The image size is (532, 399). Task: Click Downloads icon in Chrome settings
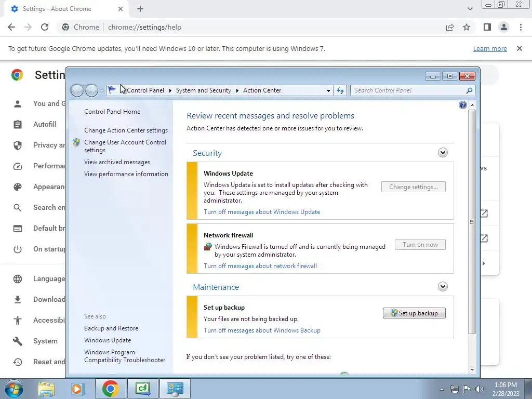coord(18,300)
